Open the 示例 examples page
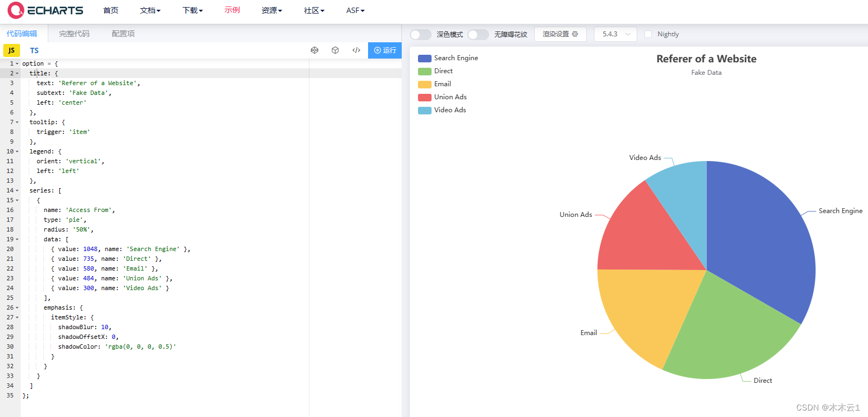Viewport: 868px width, 417px height. point(232,10)
